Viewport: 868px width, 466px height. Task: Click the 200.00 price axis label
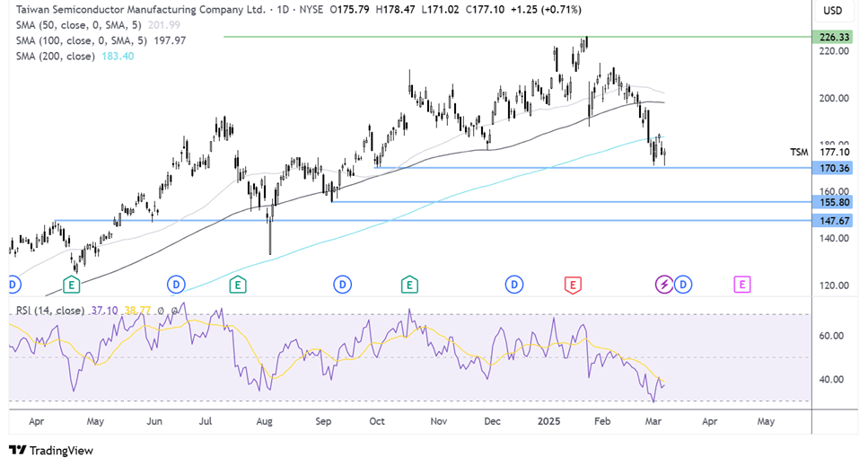tap(834, 98)
